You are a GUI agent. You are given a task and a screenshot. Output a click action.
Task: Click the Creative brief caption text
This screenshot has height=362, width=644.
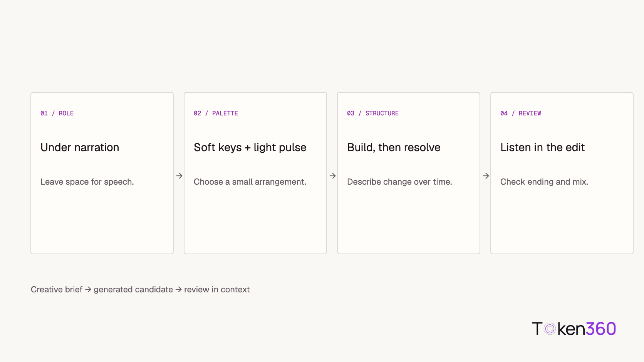pyautogui.click(x=57, y=289)
